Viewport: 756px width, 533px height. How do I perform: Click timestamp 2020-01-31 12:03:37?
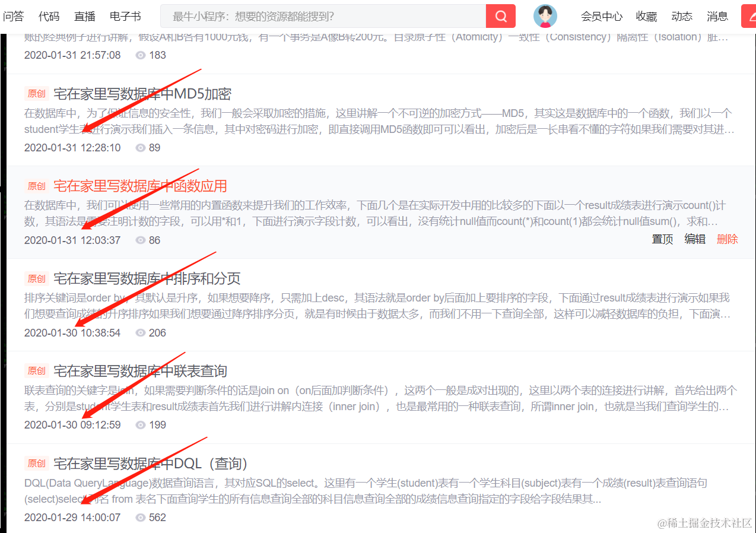[x=72, y=240]
